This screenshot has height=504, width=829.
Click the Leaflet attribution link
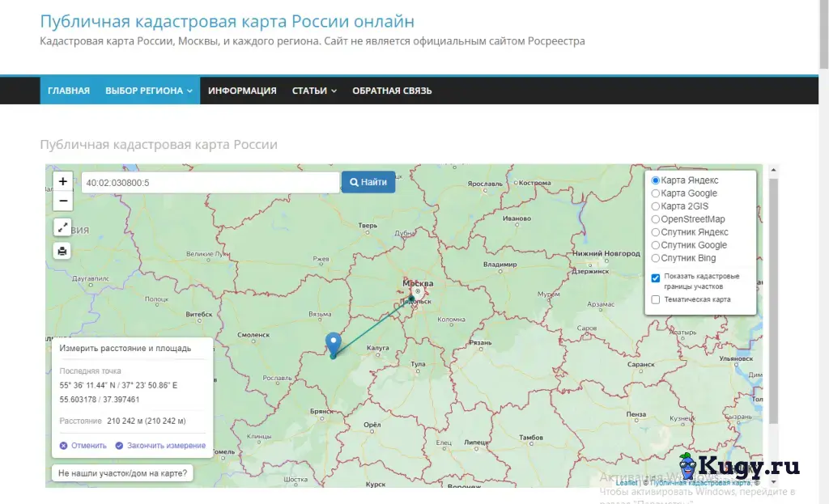click(627, 483)
